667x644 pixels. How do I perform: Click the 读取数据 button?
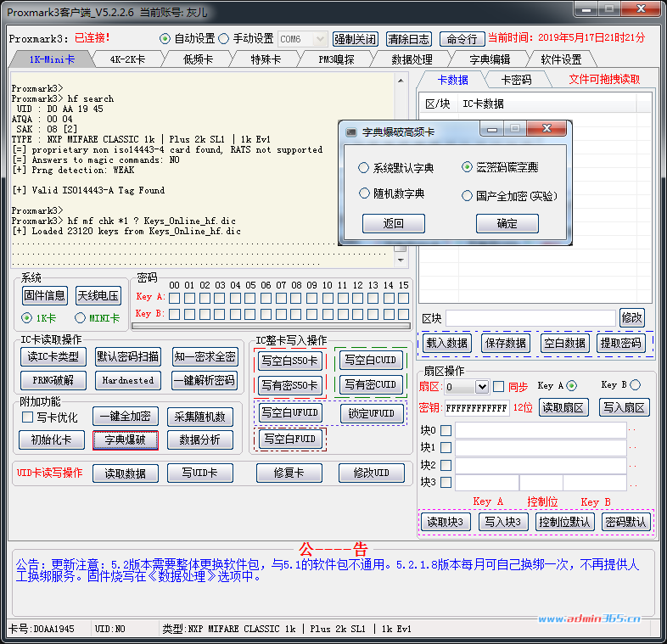[x=126, y=473]
